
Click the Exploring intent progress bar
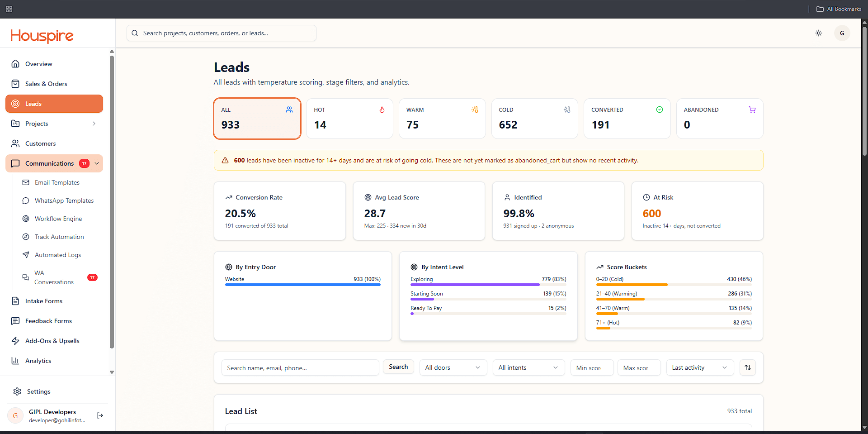488,285
